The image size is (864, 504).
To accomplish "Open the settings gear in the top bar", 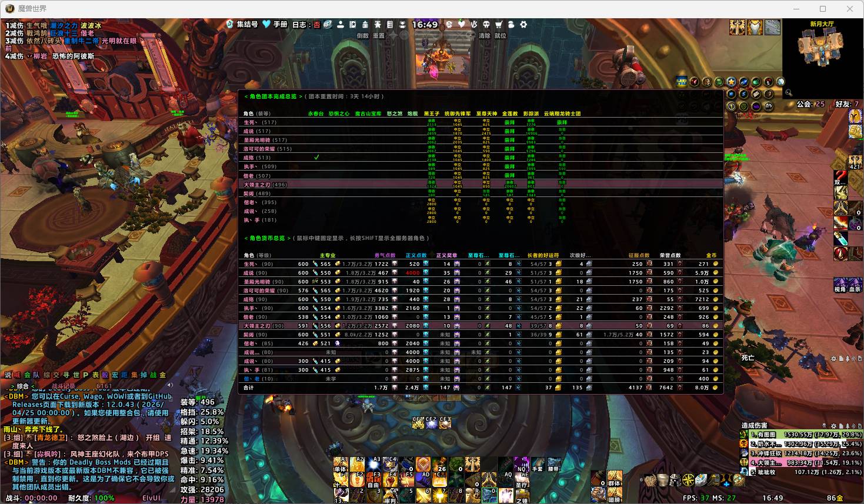I will click(x=523, y=25).
